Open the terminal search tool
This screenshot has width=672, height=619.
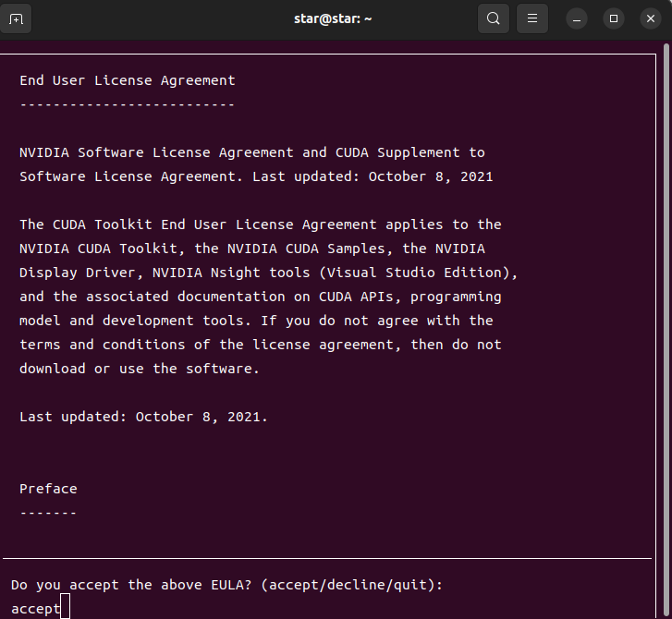494,18
